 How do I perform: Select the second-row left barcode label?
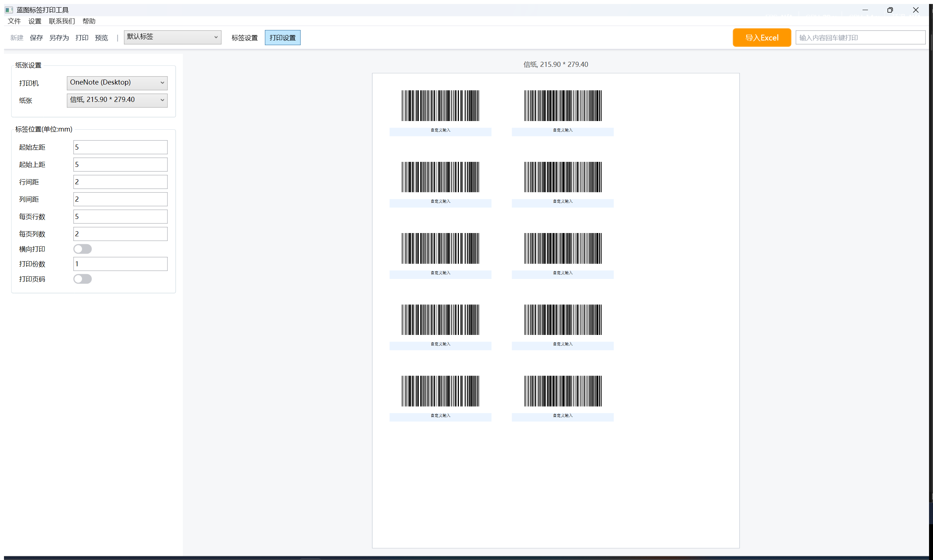click(440, 184)
